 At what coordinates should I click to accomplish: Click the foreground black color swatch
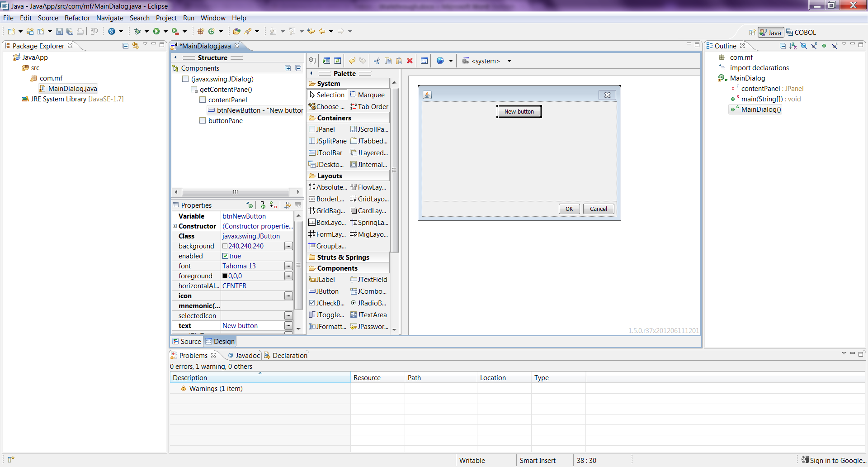pyautogui.click(x=225, y=276)
